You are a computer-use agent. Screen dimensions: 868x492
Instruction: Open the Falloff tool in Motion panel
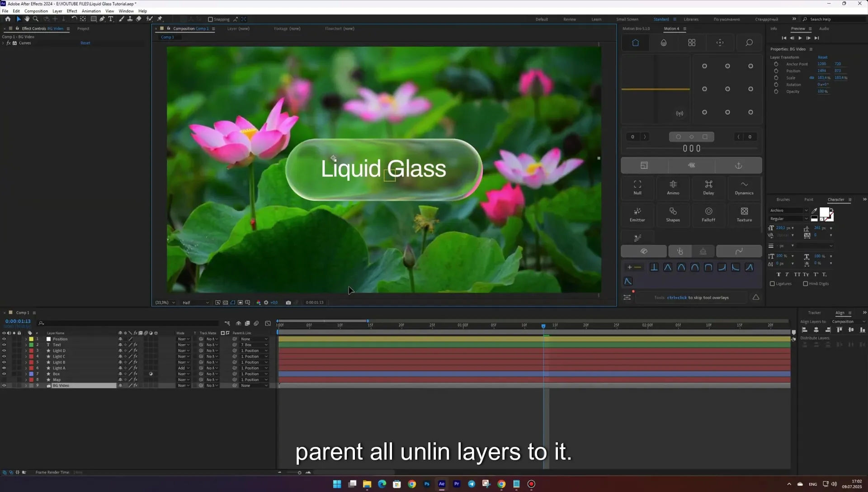pos(708,215)
